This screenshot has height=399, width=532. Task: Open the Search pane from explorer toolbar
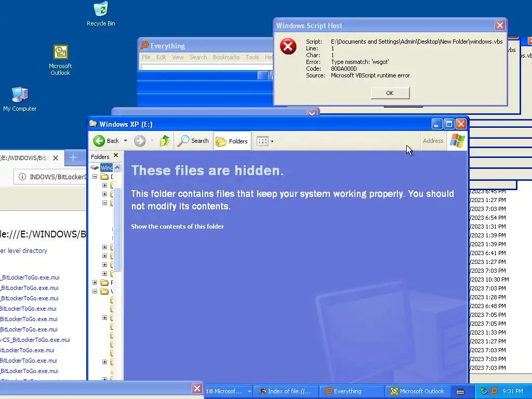click(x=193, y=141)
